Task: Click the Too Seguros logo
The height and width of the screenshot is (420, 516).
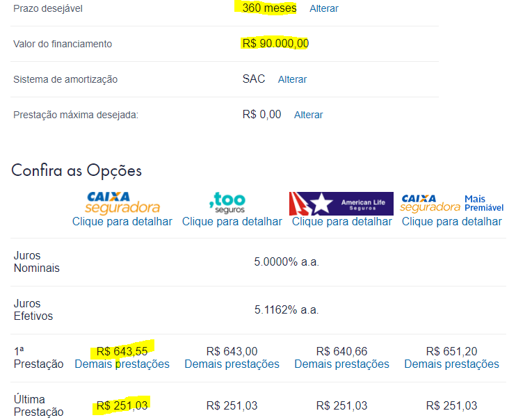Action: click(227, 203)
